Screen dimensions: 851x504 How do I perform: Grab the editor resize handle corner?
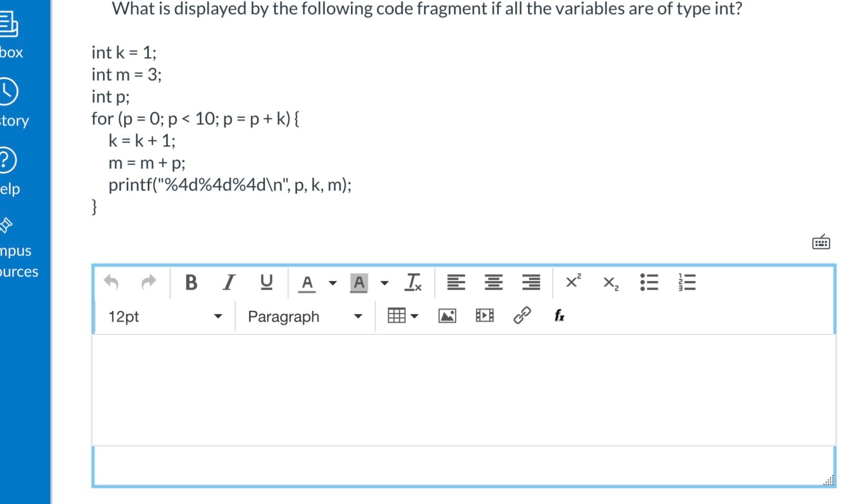(x=828, y=480)
